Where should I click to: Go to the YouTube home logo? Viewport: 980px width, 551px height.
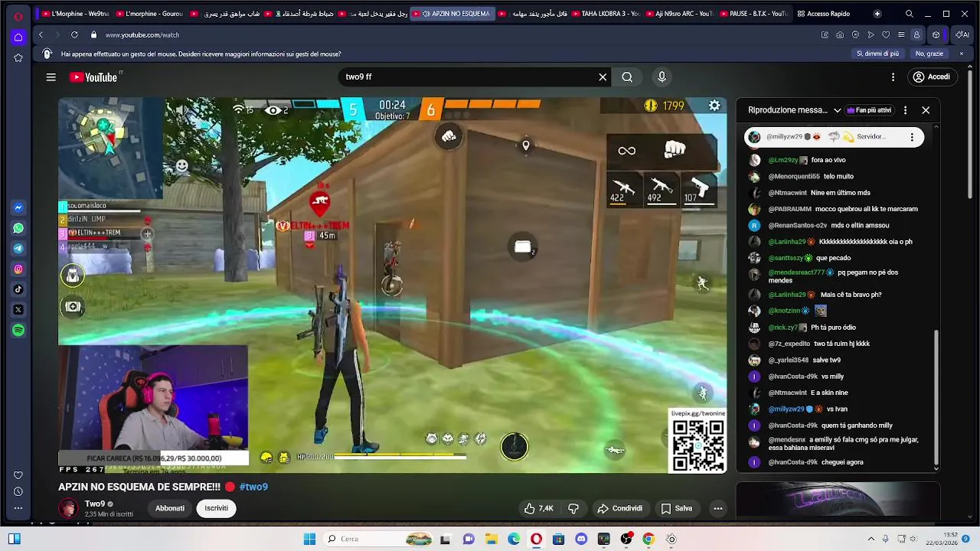93,77
